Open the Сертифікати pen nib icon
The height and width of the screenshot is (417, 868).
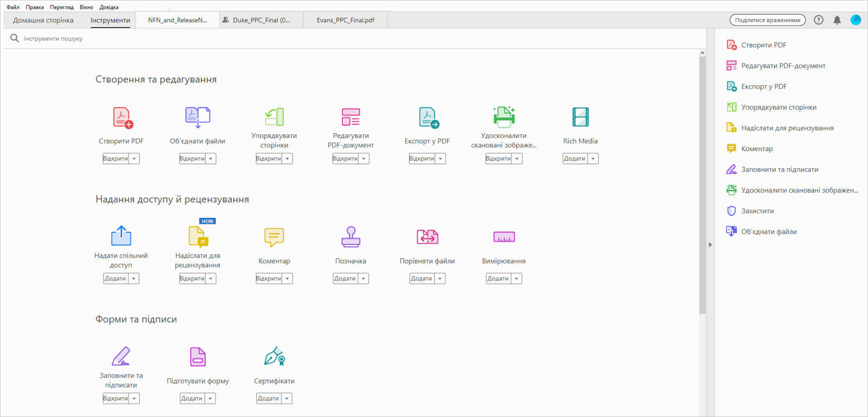coord(274,356)
